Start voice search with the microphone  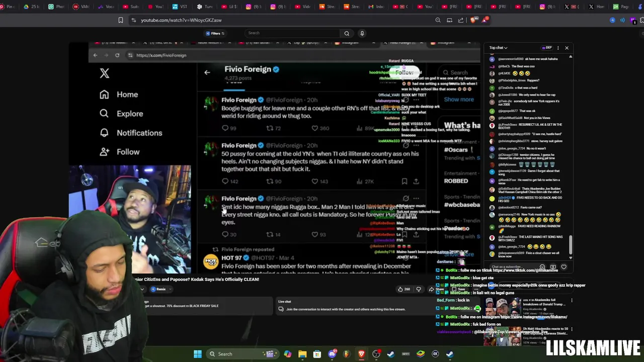click(362, 33)
